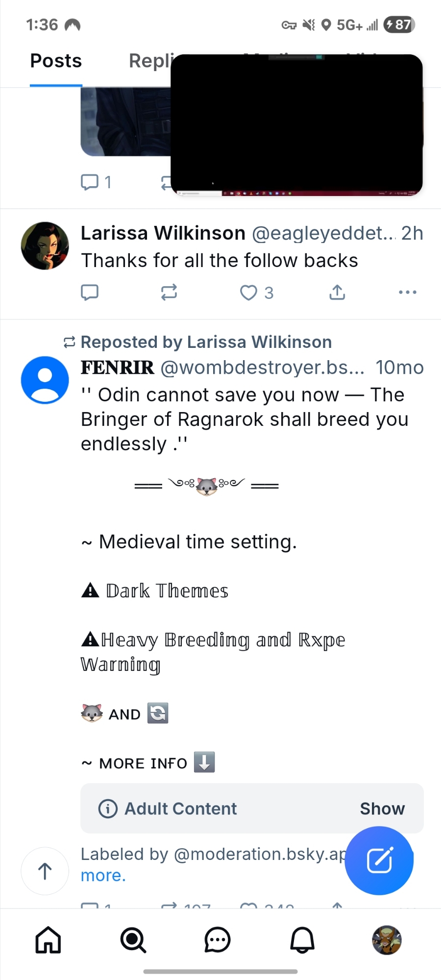The height and width of the screenshot is (980, 441).
Task: Open your profile avatar in bottom bar
Action: [387, 940]
